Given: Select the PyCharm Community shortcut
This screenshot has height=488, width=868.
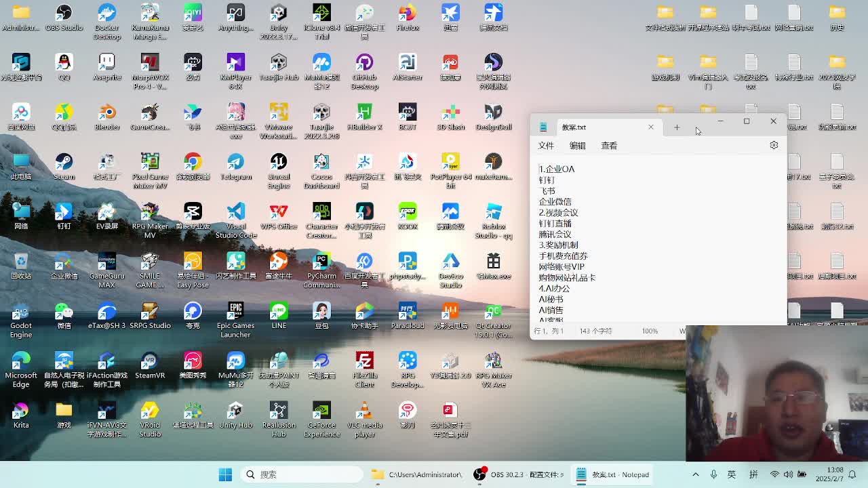Looking at the screenshot, I should tap(321, 270).
